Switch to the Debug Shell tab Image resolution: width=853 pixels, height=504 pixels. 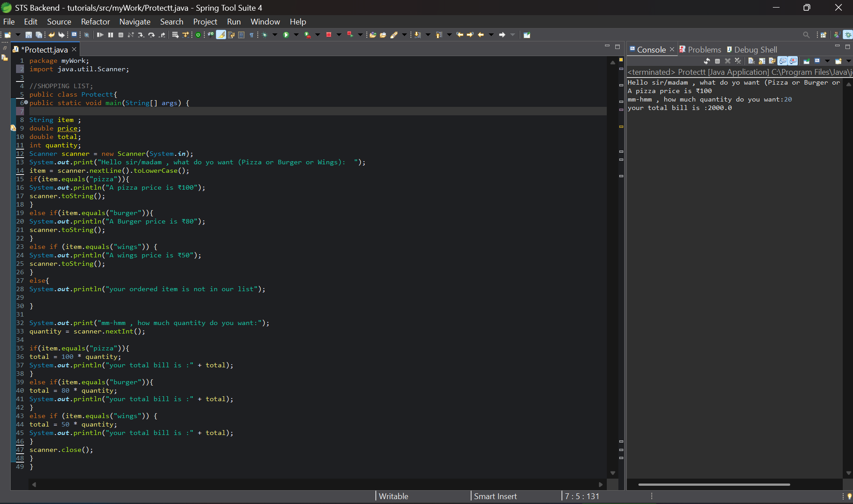click(x=755, y=50)
